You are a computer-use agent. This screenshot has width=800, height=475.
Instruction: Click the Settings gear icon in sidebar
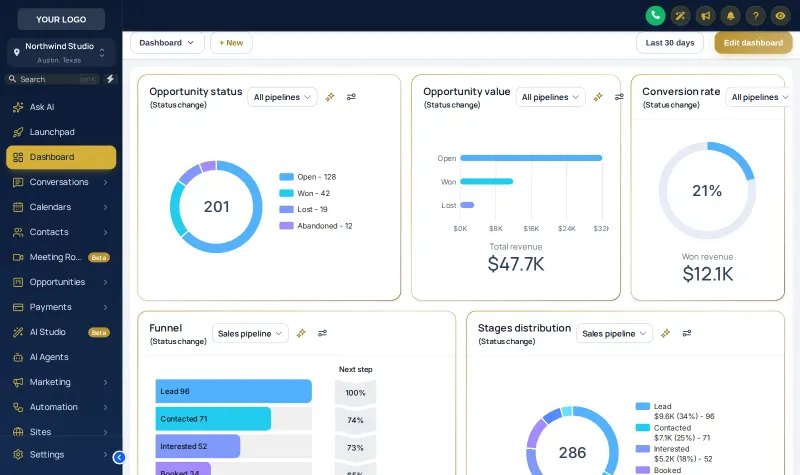18,455
